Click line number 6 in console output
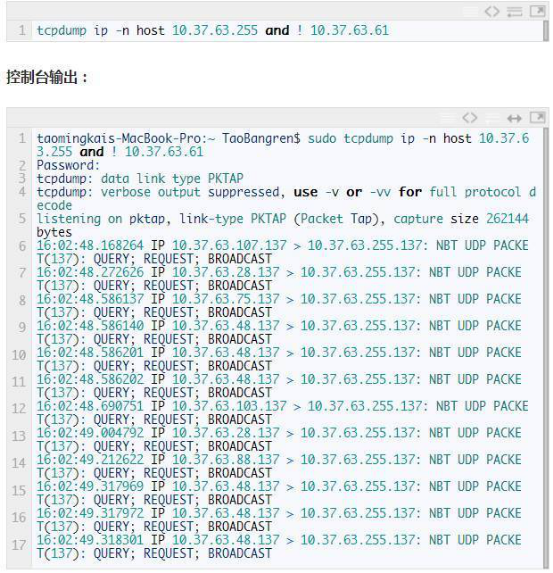 (22, 246)
